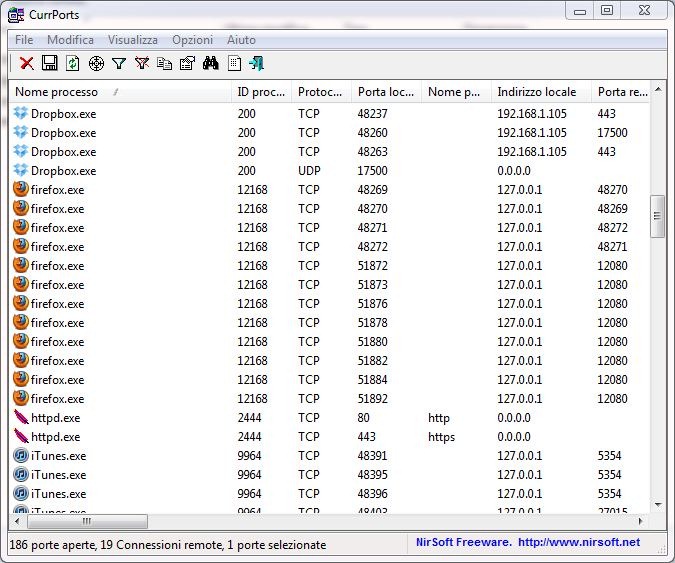Select firefox.exe row with local port 51873
This screenshot has height=563, width=675.
[x=329, y=285]
